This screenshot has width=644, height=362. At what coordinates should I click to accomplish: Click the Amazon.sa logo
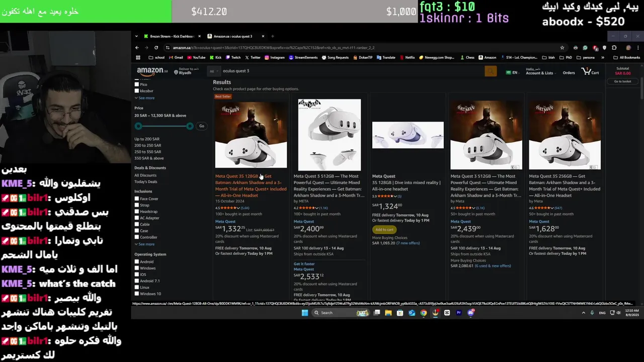tap(152, 71)
